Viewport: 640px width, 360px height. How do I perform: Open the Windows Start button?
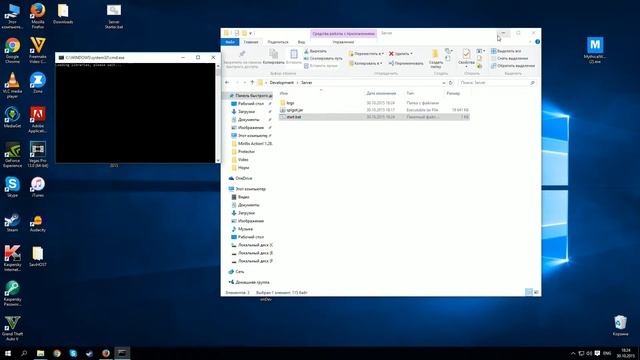(8, 353)
